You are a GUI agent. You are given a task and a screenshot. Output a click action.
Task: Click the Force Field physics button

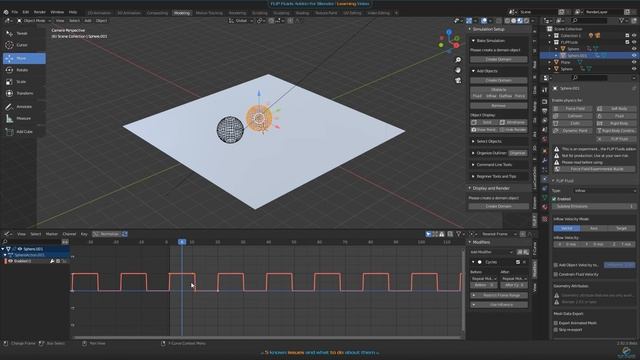click(x=572, y=109)
